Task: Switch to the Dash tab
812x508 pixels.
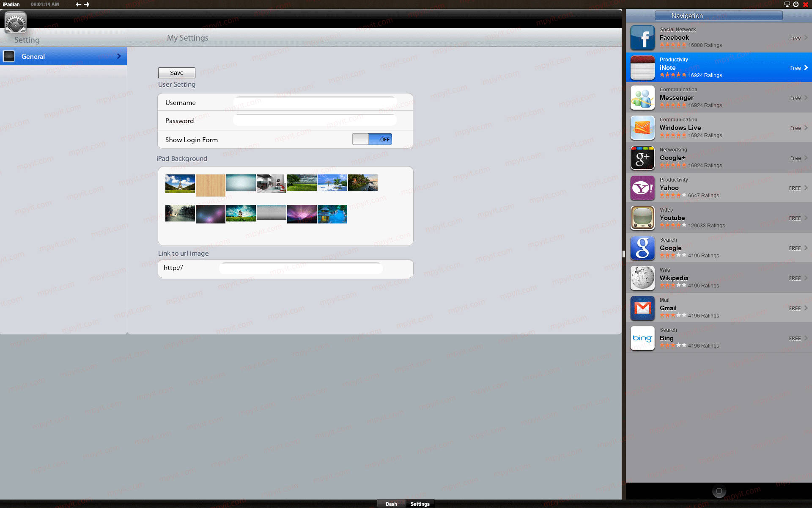Action: click(391, 504)
